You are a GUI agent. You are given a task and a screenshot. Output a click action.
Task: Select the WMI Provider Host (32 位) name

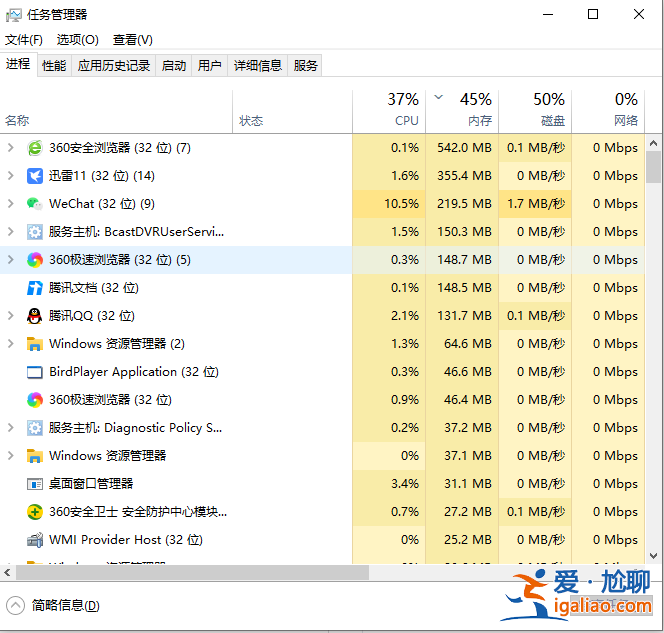(126, 540)
